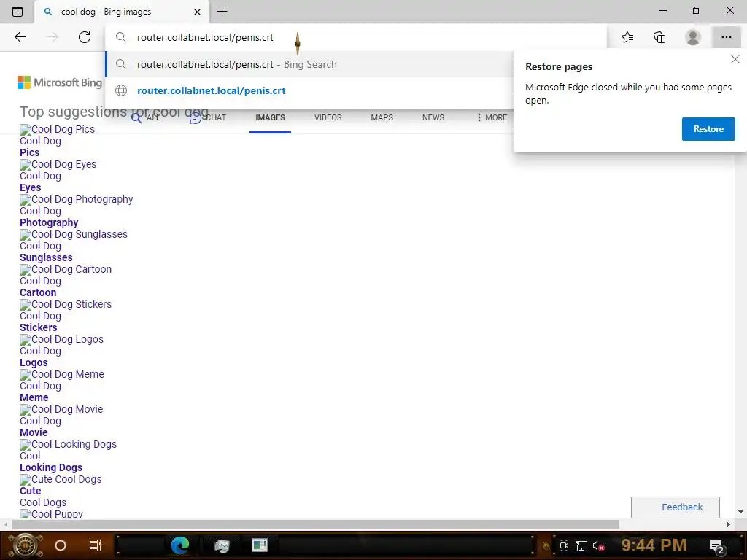Open the Meet Now camera tray icon

(x=564, y=545)
